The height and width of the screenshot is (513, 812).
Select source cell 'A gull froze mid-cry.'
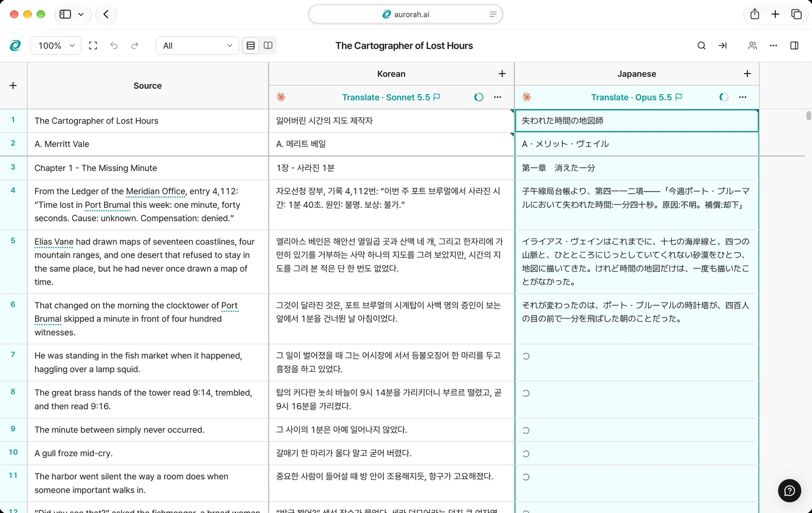[x=148, y=453]
